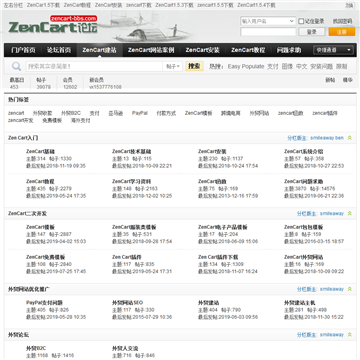This screenshot has height=360, width=360.
Task: Open the zencart开发 hot tag
Action: point(21,121)
